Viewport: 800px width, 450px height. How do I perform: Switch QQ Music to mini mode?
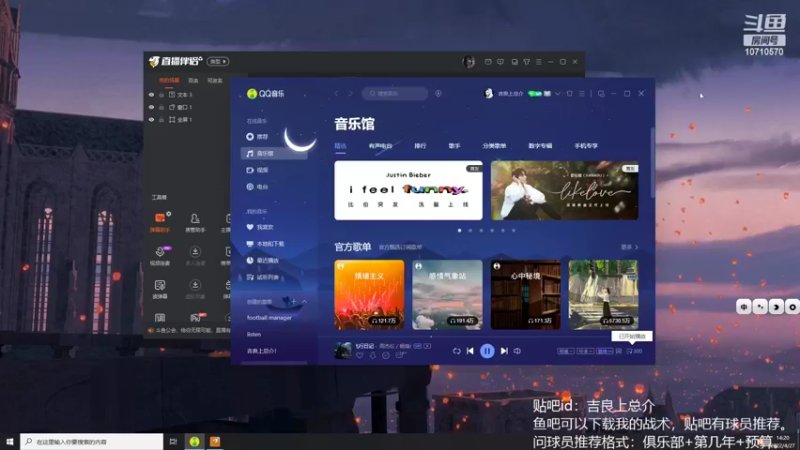601,93
